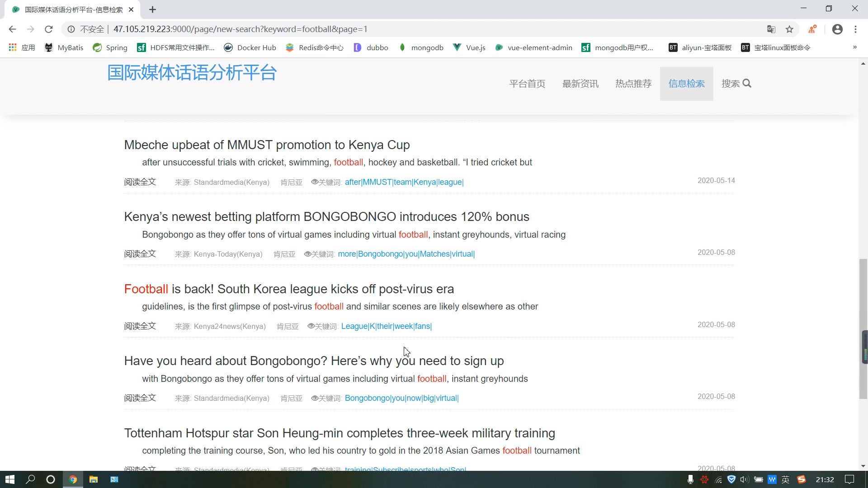Open the HDFS常用文件操作 bookmark
Image resolution: width=868 pixels, height=488 pixels.
pyautogui.click(x=176, y=47)
